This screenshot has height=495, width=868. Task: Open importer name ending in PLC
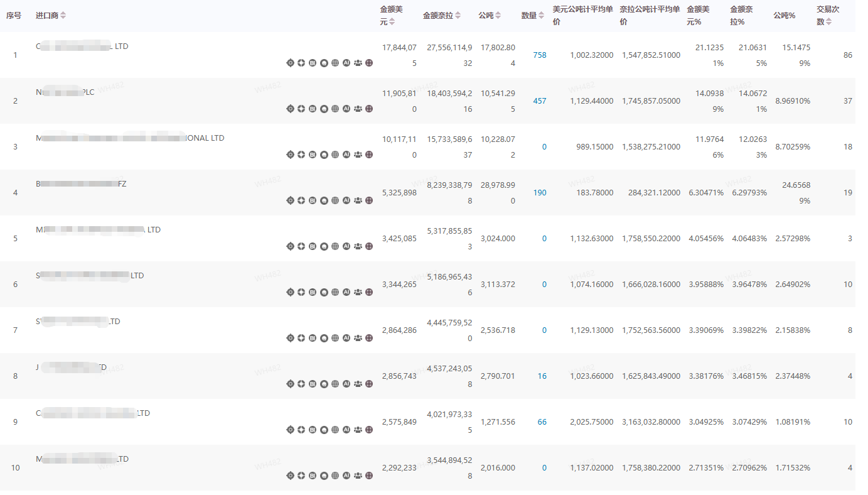tap(65, 92)
